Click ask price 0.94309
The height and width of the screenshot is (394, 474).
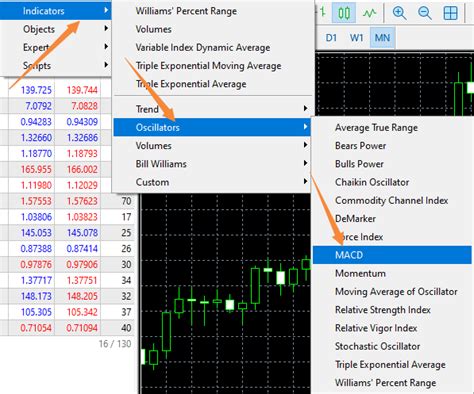click(82, 122)
